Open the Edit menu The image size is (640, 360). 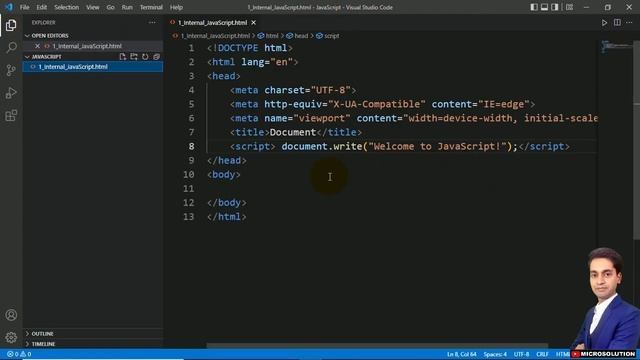[x=42, y=7]
